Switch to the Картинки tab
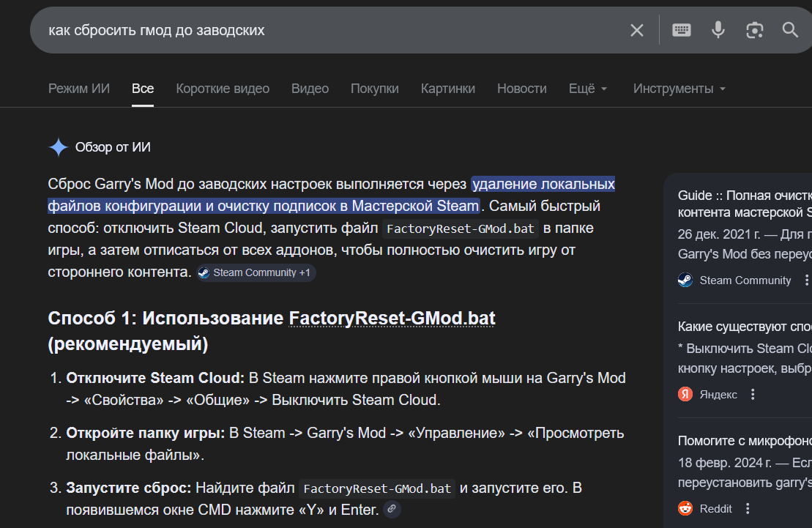 [x=447, y=88]
